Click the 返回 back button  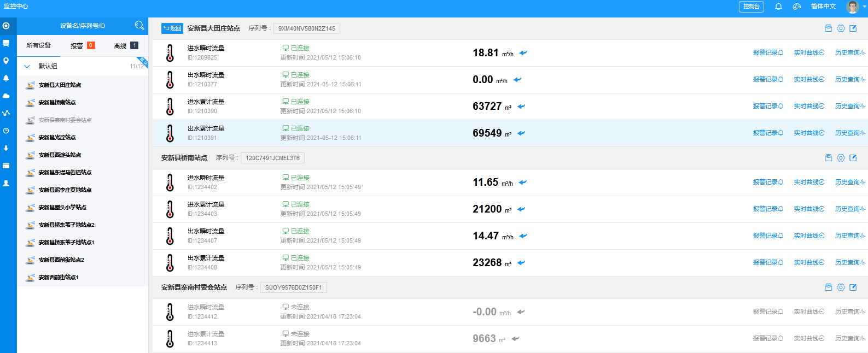click(172, 28)
